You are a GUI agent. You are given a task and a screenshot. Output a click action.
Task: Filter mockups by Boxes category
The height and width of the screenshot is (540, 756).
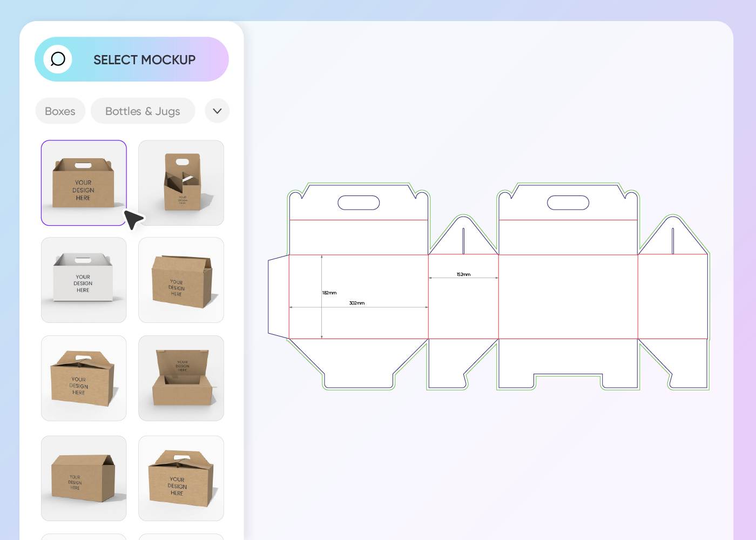(60, 111)
